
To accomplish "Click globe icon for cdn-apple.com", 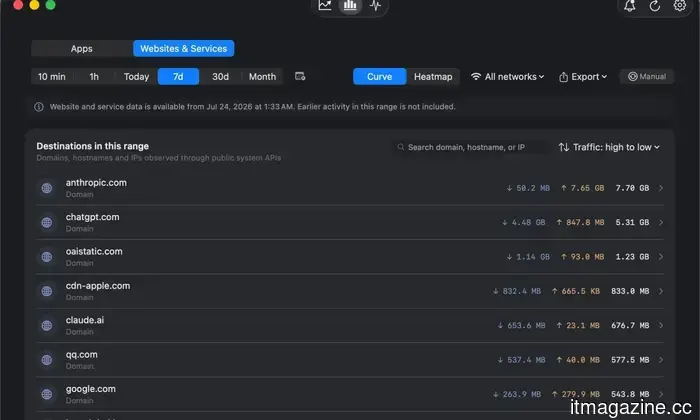I will pyautogui.click(x=47, y=291).
